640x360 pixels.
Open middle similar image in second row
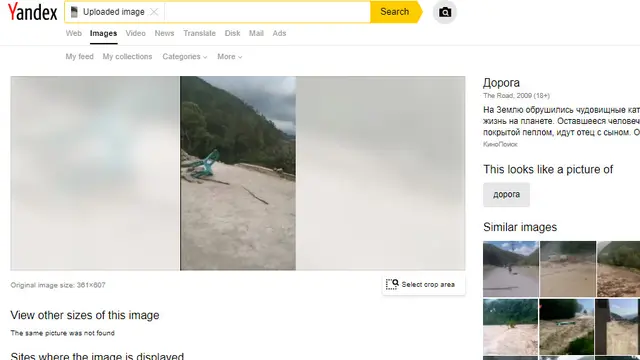pyautogui.click(x=567, y=327)
